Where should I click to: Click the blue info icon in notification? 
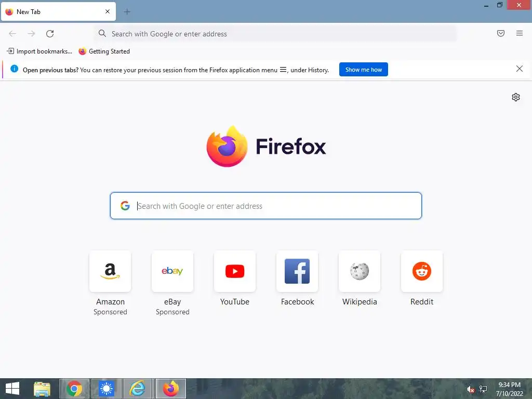14,69
